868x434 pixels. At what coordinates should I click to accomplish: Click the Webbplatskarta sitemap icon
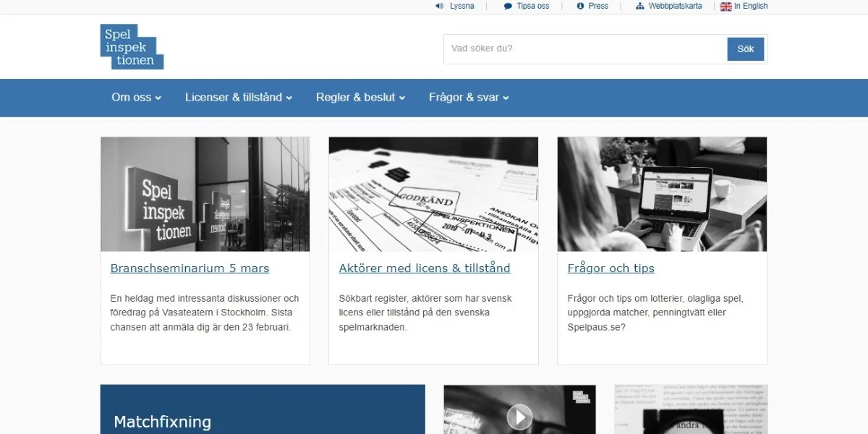click(x=639, y=6)
